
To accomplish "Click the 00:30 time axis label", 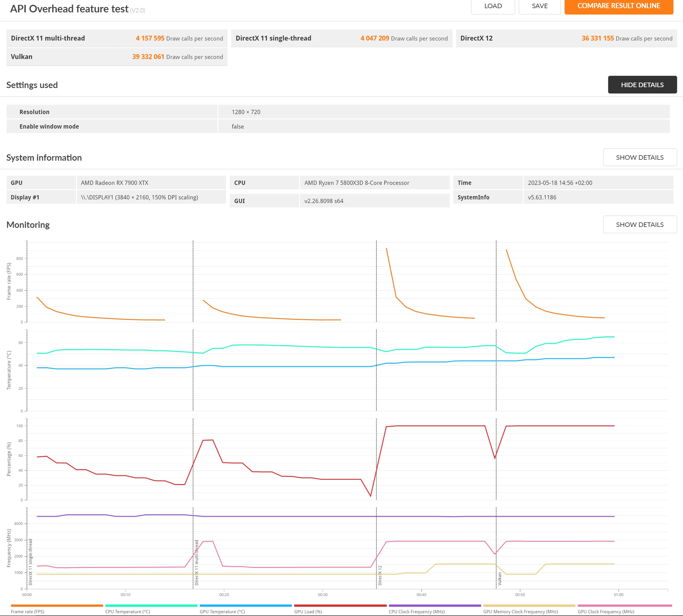I will (x=322, y=595).
